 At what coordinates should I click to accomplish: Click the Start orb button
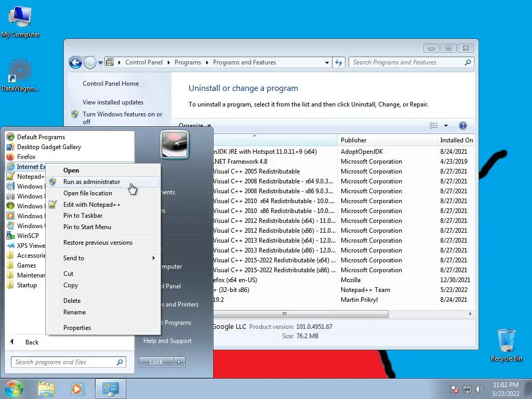14,389
